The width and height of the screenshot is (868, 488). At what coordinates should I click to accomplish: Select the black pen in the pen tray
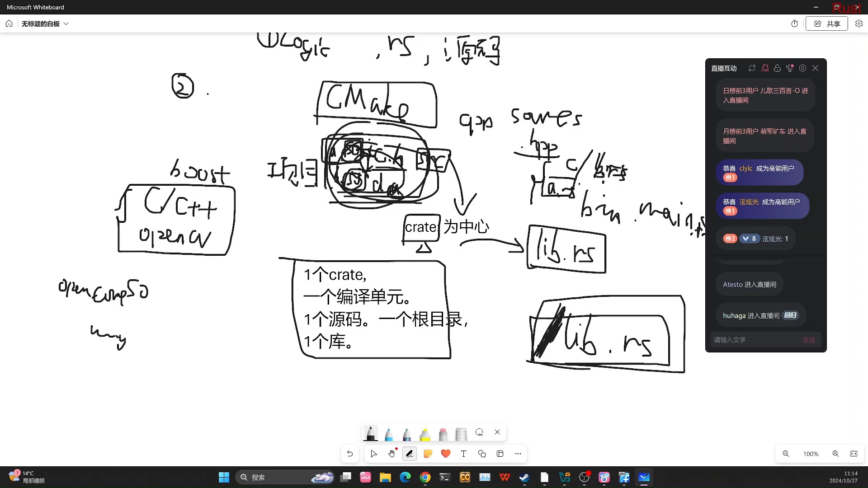(x=370, y=433)
